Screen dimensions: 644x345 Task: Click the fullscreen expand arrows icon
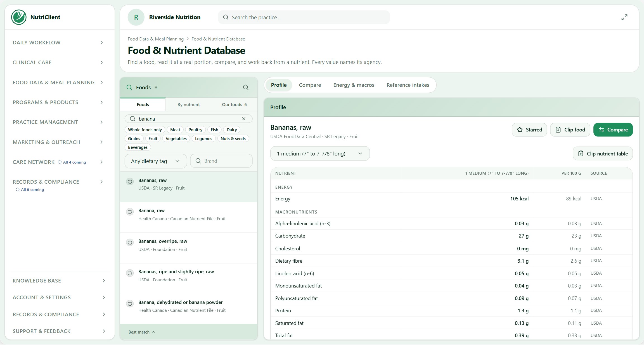pos(624,17)
